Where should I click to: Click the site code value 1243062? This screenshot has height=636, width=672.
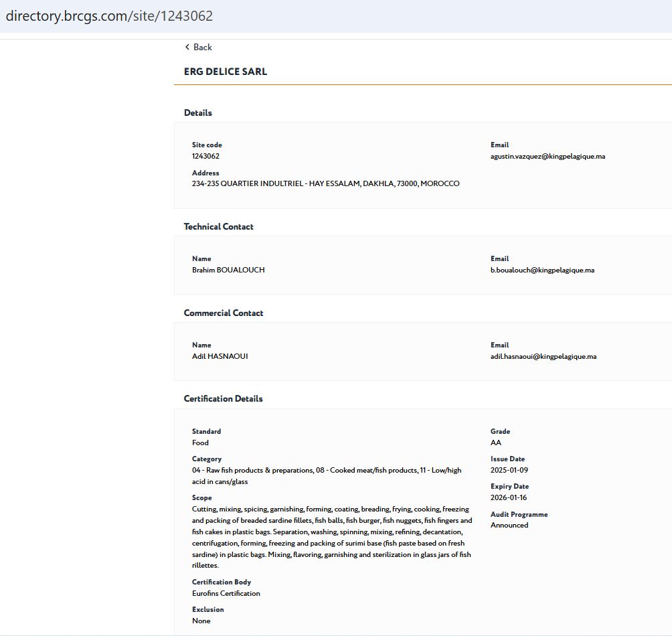[x=205, y=156]
